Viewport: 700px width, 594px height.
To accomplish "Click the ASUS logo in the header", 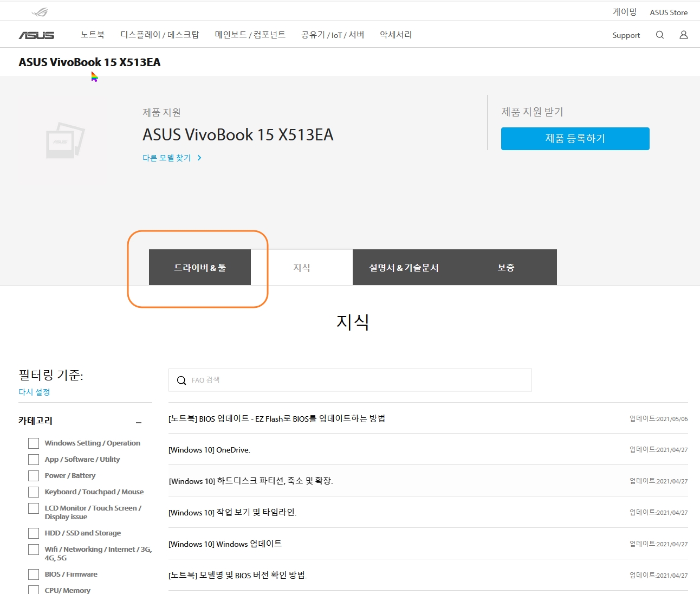I will [37, 34].
